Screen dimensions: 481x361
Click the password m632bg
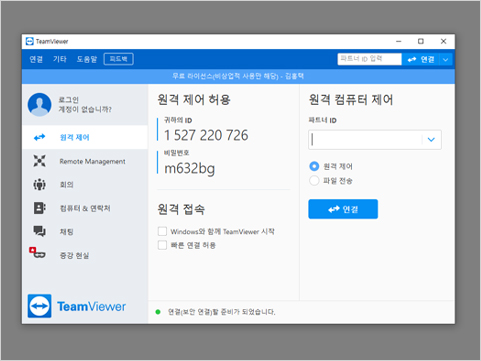[189, 168]
